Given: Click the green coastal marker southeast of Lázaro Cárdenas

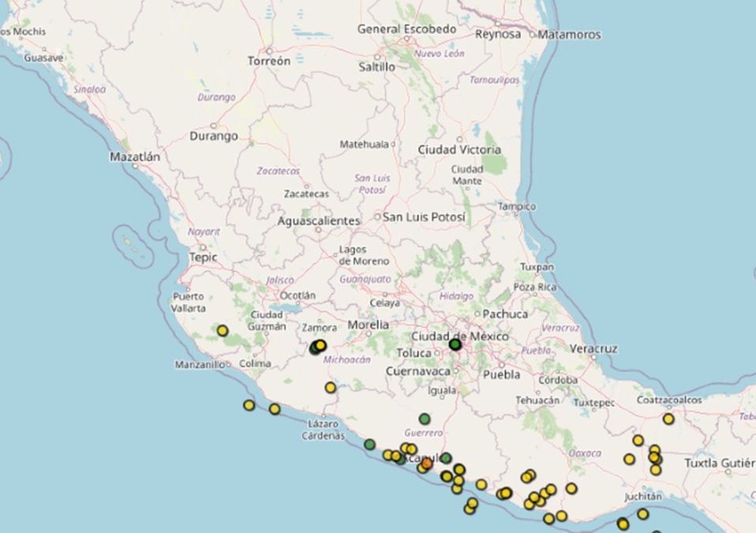Looking at the screenshot, I should point(369,445).
